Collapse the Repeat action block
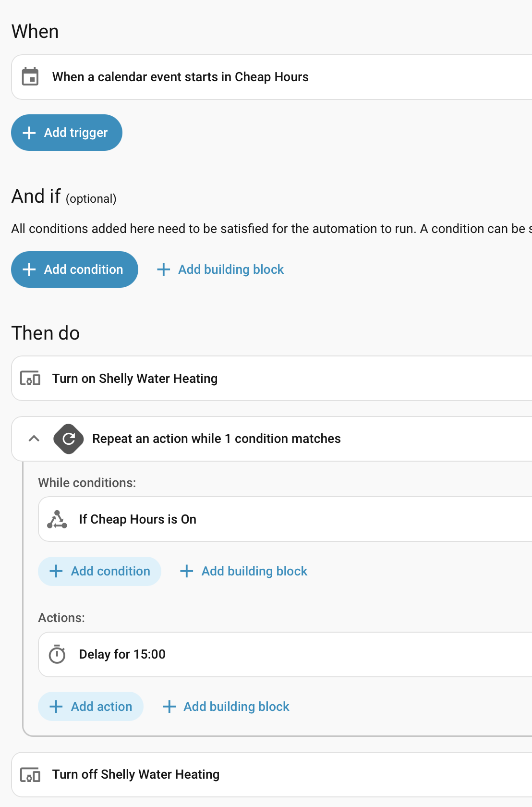The height and width of the screenshot is (807, 532). coord(34,439)
